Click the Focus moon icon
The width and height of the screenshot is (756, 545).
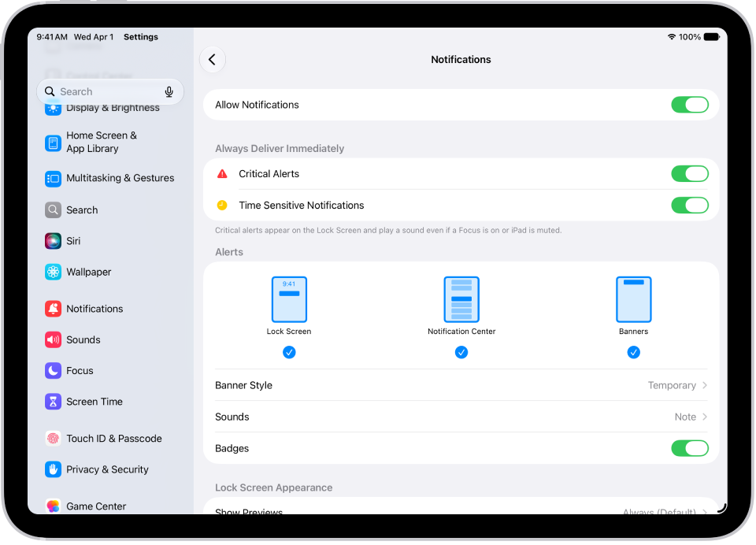tap(53, 370)
